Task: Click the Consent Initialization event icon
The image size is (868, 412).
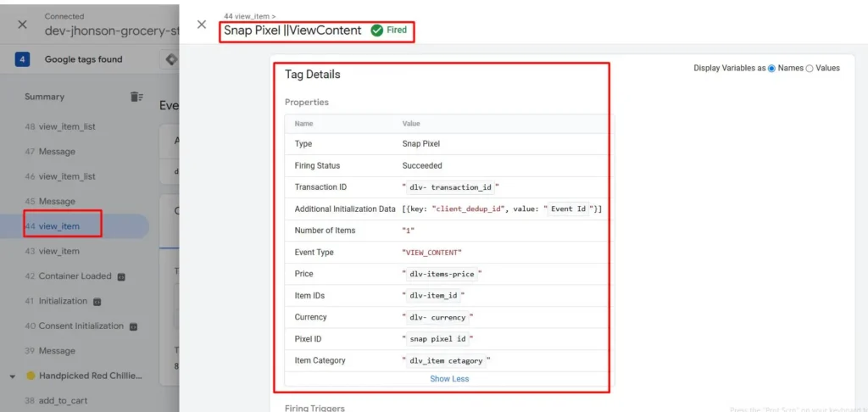Action: 133,326
